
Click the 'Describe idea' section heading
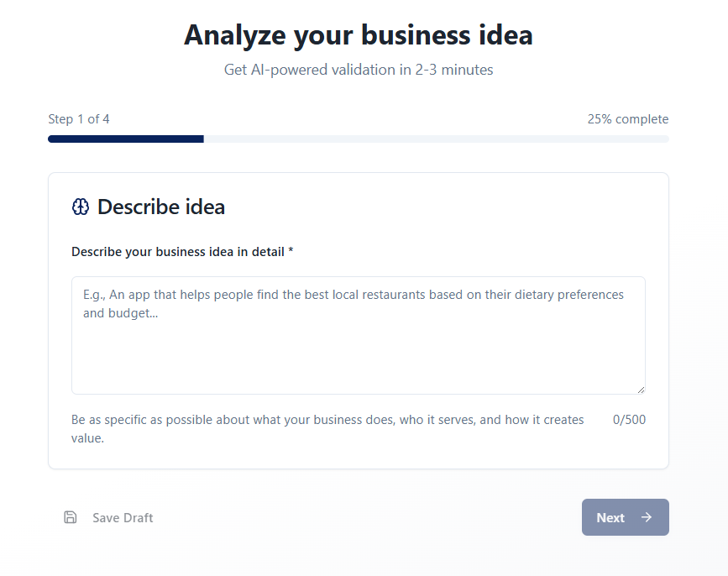pyautogui.click(x=161, y=207)
